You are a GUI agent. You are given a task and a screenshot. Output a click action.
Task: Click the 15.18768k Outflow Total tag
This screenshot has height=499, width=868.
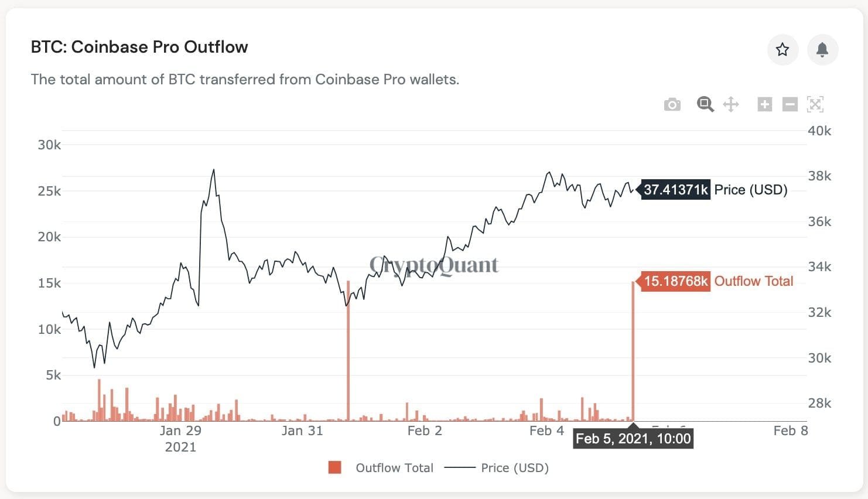tap(674, 281)
